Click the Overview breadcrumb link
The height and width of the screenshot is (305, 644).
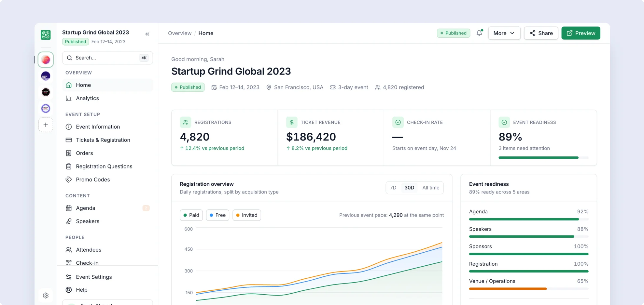pos(180,33)
